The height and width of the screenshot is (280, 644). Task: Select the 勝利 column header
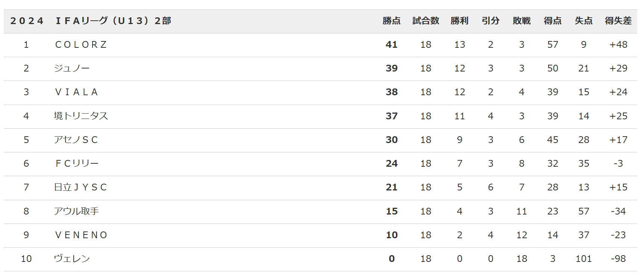coord(459,21)
